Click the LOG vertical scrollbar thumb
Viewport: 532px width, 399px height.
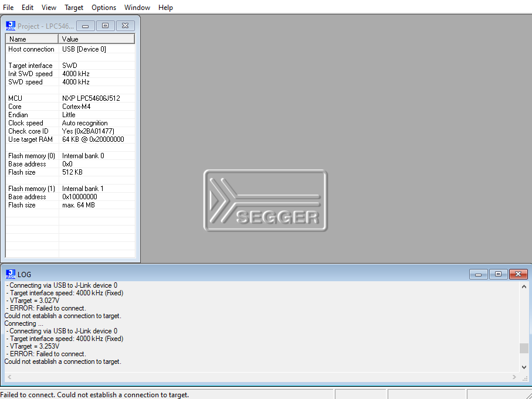524,348
